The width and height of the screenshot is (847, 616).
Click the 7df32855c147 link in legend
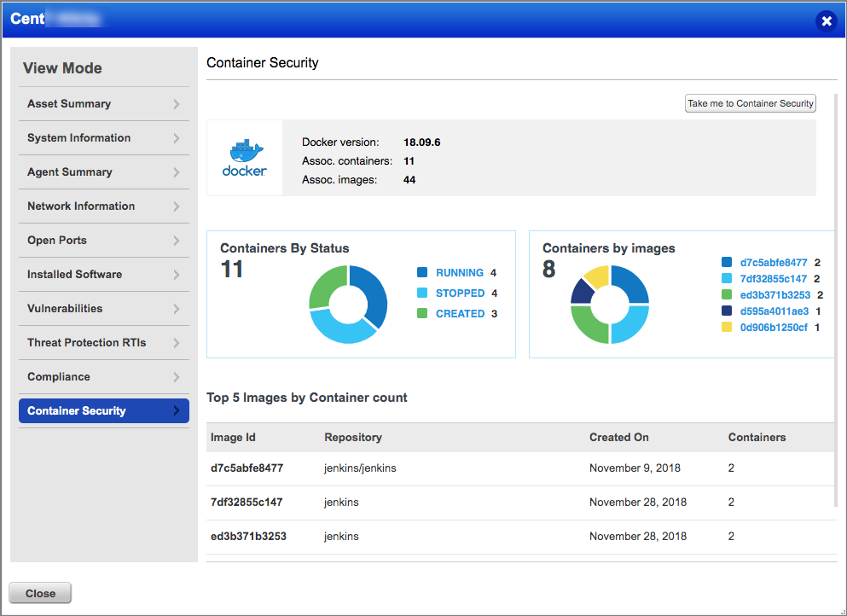coord(772,280)
